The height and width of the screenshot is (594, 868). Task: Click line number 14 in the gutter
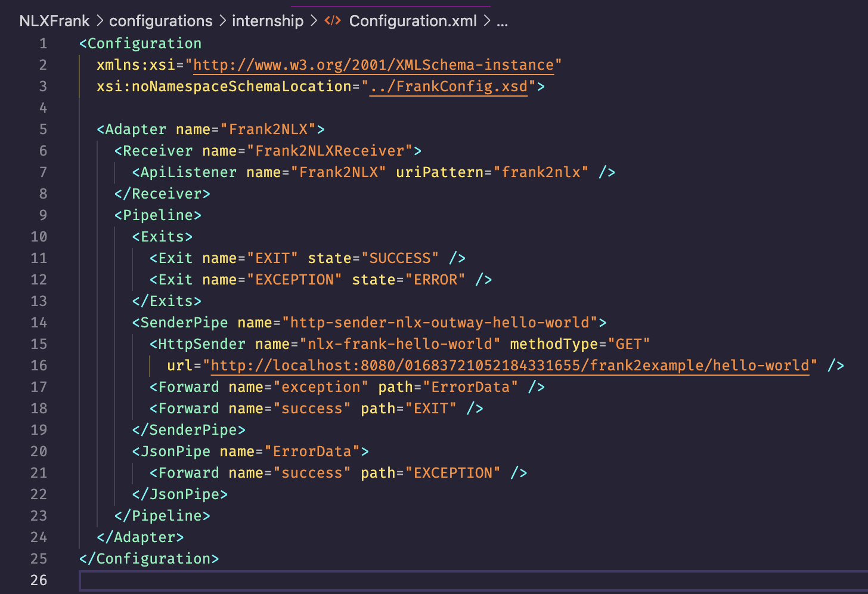tap(39, 323)
